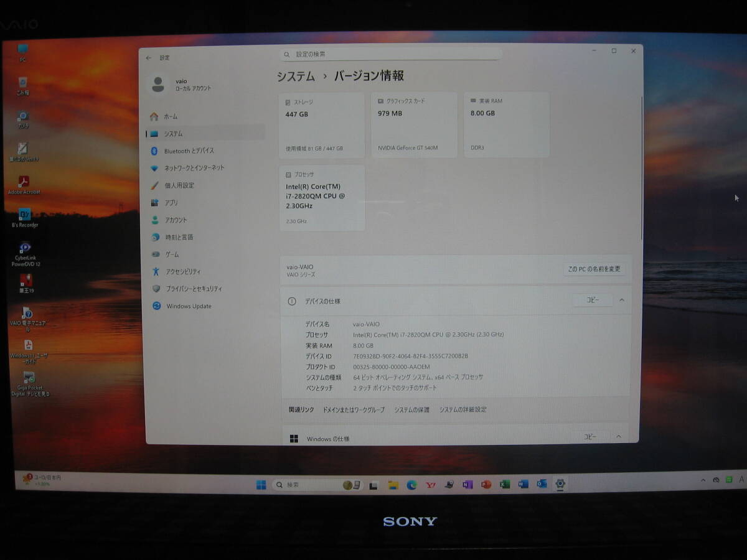Click the taskbar 検索 search box

317,485
